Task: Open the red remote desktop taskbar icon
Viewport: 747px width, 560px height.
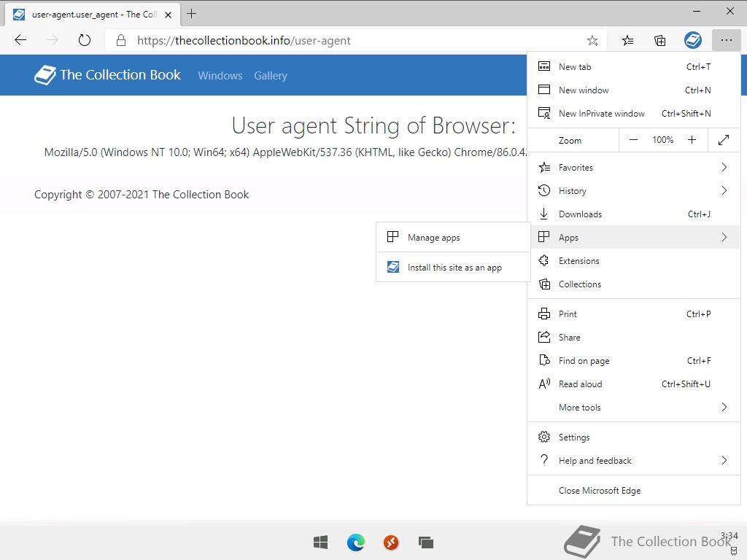Action: (x=391, y=542)
